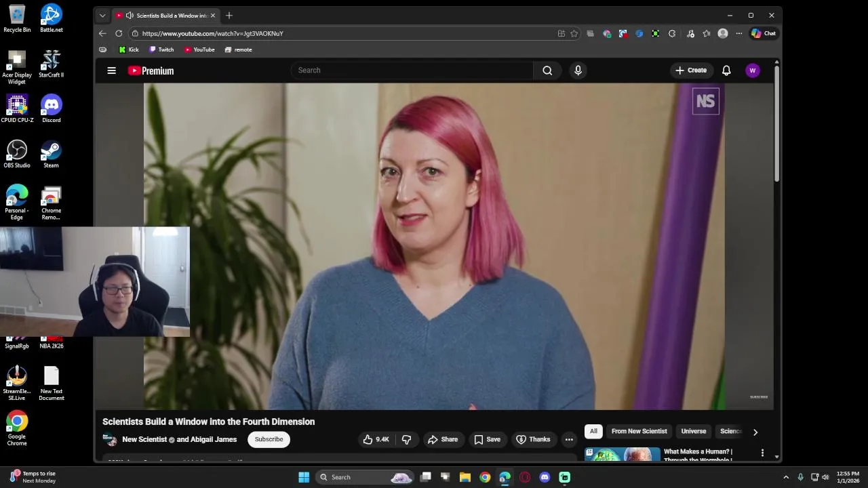The width and height of the screenshot is (868, 488).
Task: Click scrollbar down arrow
Action: [x=777, y=457]
